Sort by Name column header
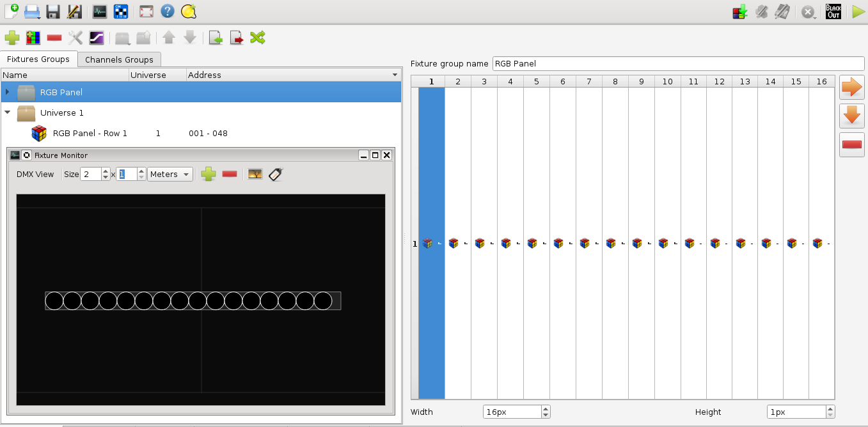 pos(65,75)
